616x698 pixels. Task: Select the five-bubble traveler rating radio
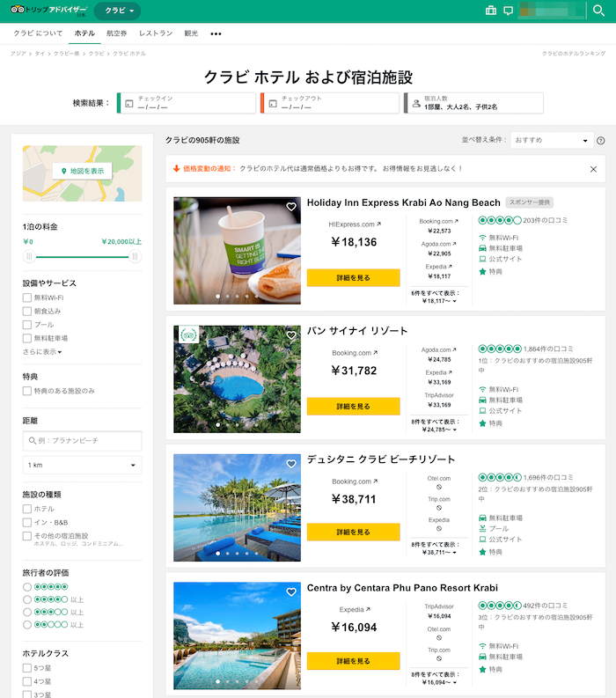pyautogui.click(x=27, y=587)
